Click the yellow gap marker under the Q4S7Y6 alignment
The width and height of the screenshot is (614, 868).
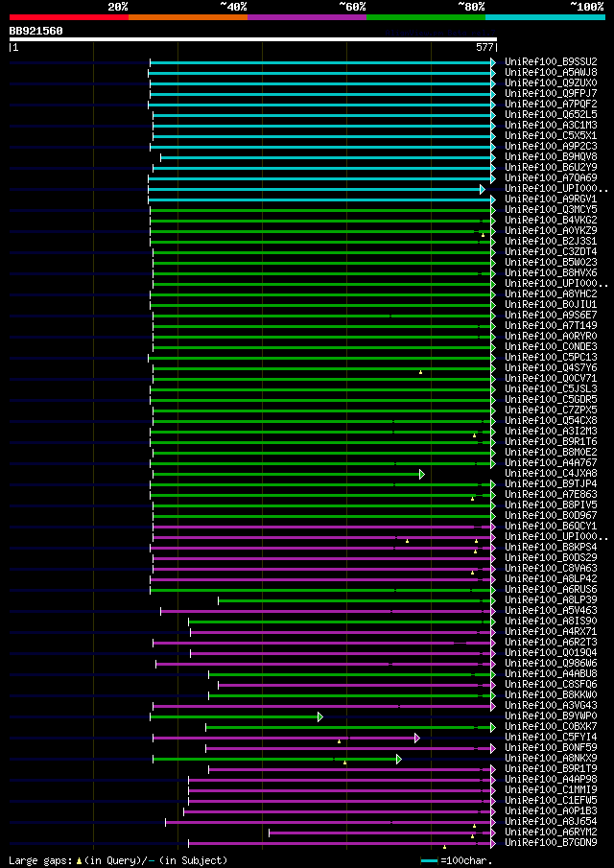pyautogui.click(x=420, y=372)
